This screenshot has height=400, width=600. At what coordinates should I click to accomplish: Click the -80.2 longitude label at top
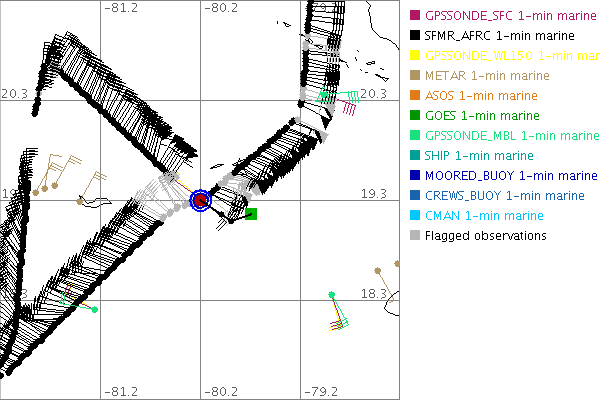221,8
